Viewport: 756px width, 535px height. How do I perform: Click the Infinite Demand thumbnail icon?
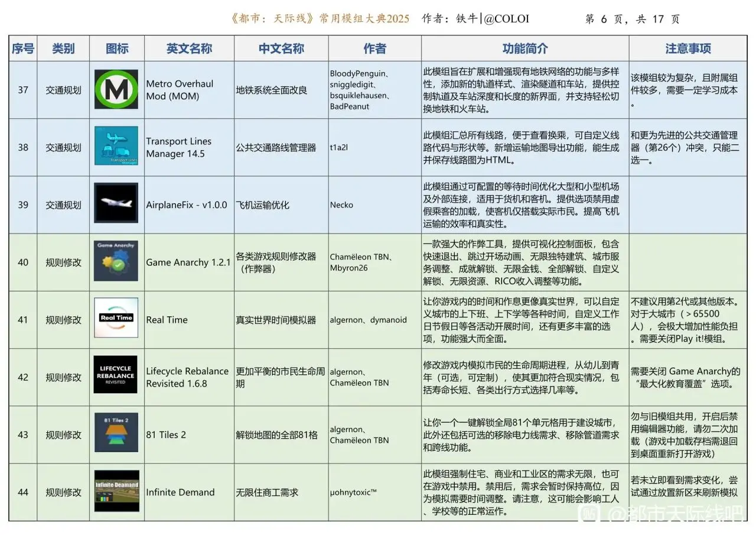[x=116, y=491]
